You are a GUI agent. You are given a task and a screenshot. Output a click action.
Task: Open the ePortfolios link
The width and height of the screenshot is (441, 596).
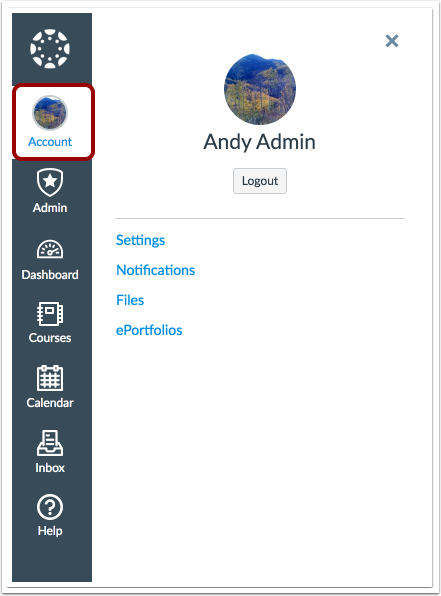149,330
